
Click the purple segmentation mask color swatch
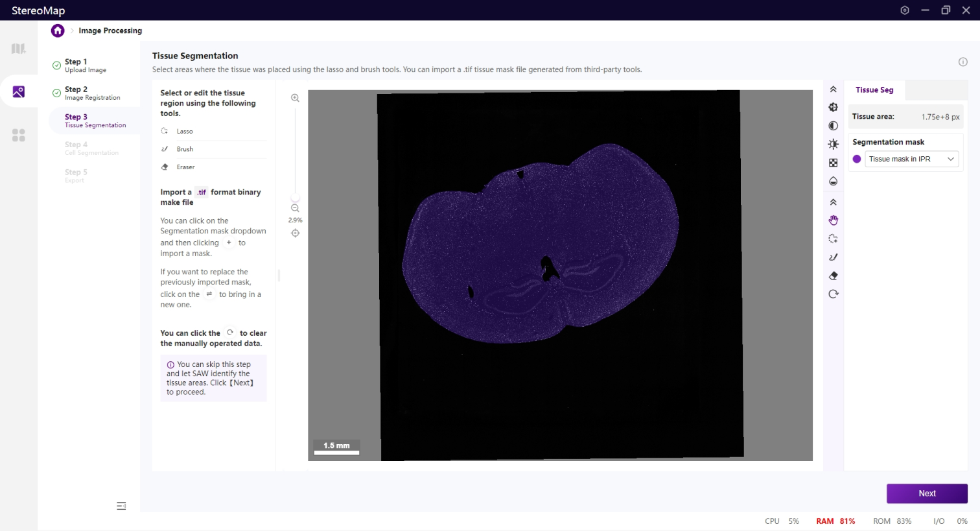point(857,159)
